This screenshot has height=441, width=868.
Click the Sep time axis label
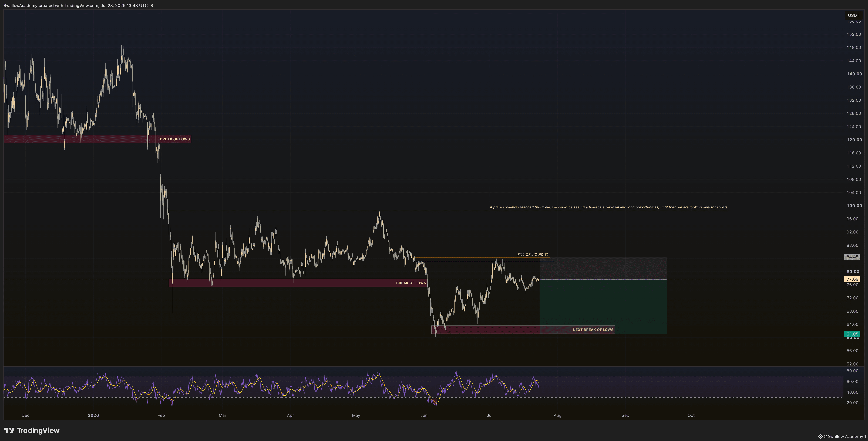pyautogui.click(x=625, y=415)
